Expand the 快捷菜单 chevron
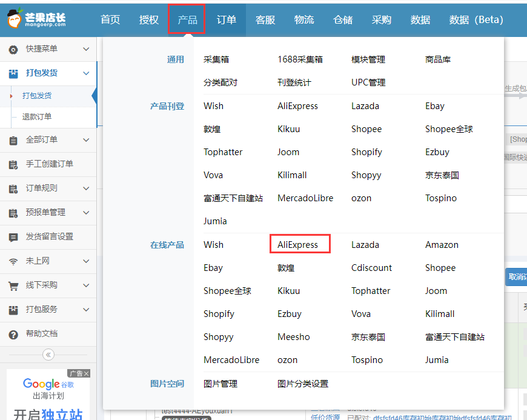The width and height of the screenshot is (527, 420). click(x=86, y=49)
